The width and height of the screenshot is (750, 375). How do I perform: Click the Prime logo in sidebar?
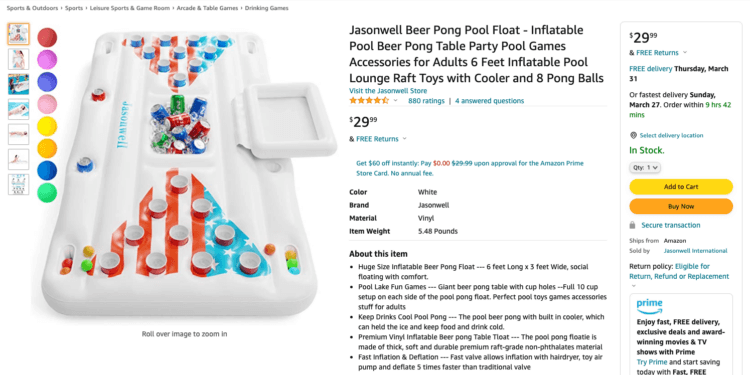click(649, 306)
